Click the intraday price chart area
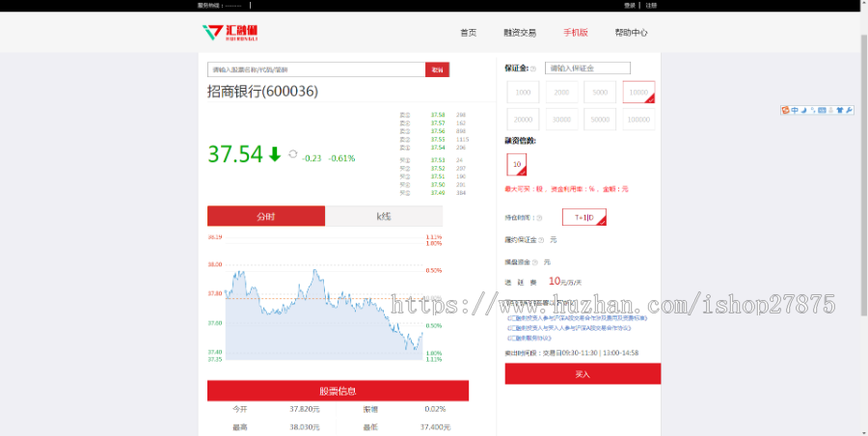The width and height of the screenshot is (868, 436). [x=324, y=299]
